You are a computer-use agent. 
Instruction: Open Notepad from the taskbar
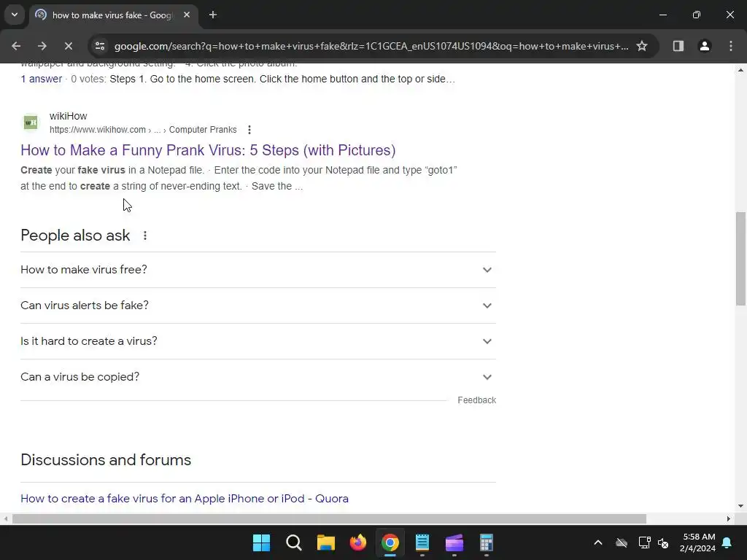pyautogui.click(x=422, y=542)
